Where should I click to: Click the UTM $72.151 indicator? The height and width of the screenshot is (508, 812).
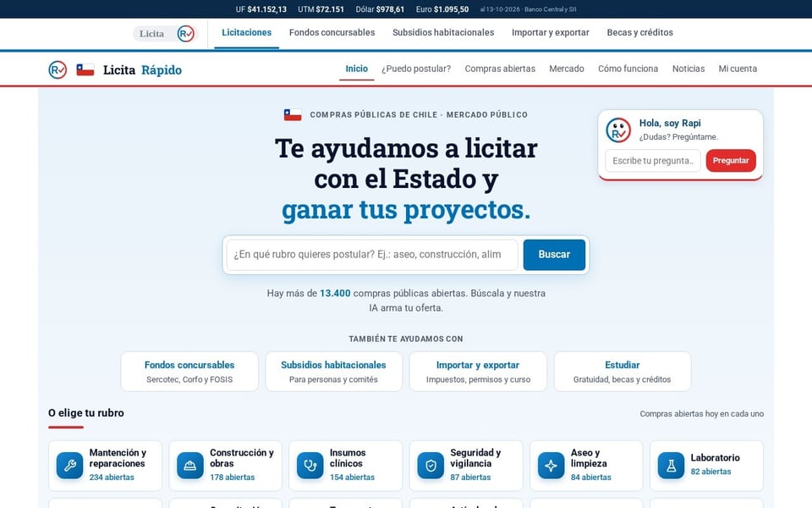pos(321,9)
